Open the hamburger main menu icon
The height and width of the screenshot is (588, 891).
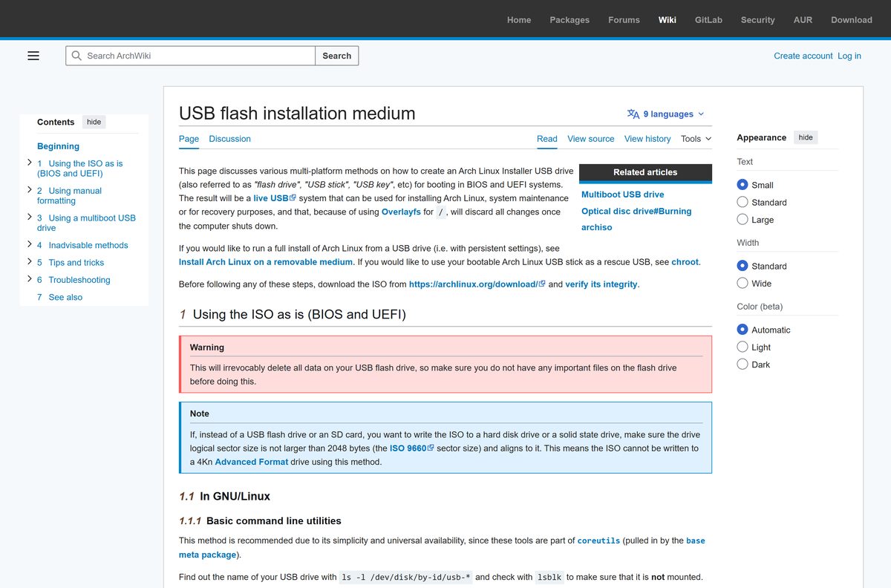click(x=33, y=56)
